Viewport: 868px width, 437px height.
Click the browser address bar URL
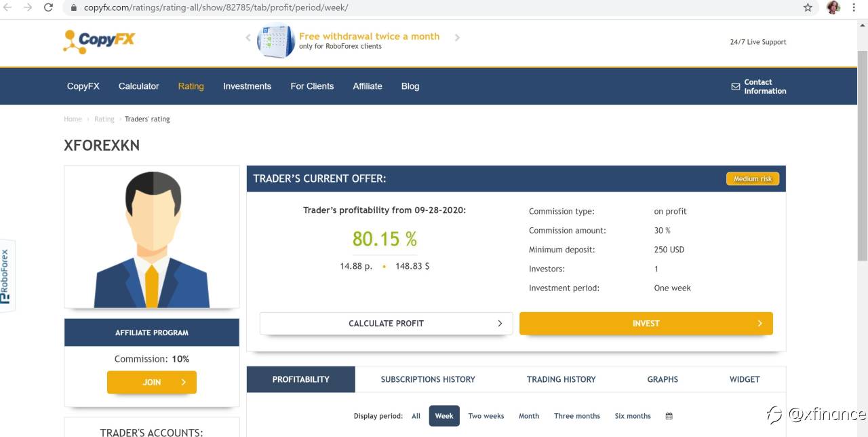(x=216, y=7)
